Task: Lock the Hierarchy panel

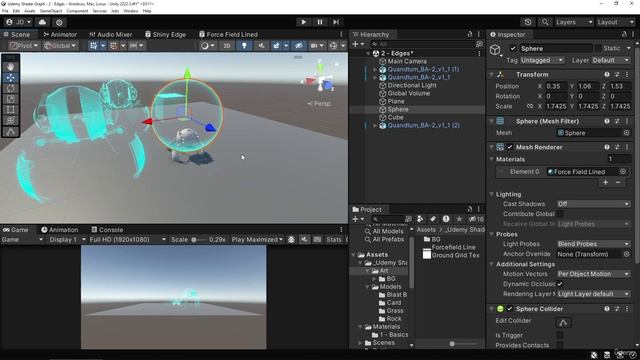Action: [x=470, y=34]
